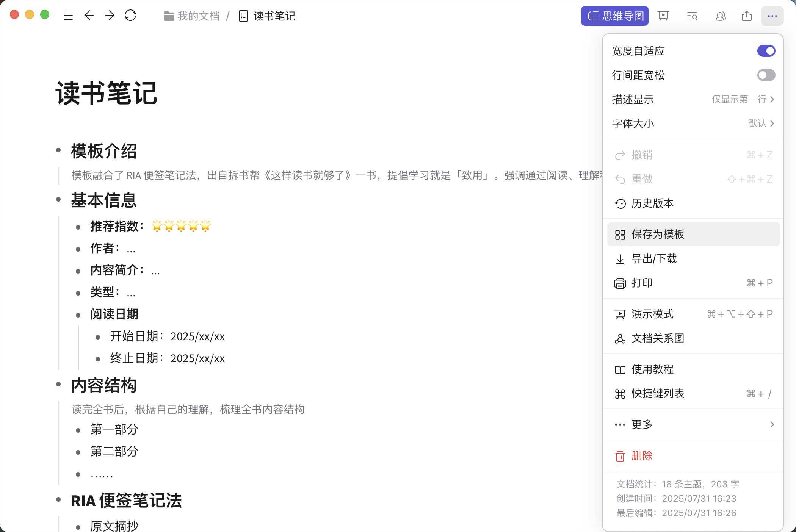Viewport: 796px width, 532px height.
Task: Close the three-dot more menu button
Action: [x=772, y=16]
